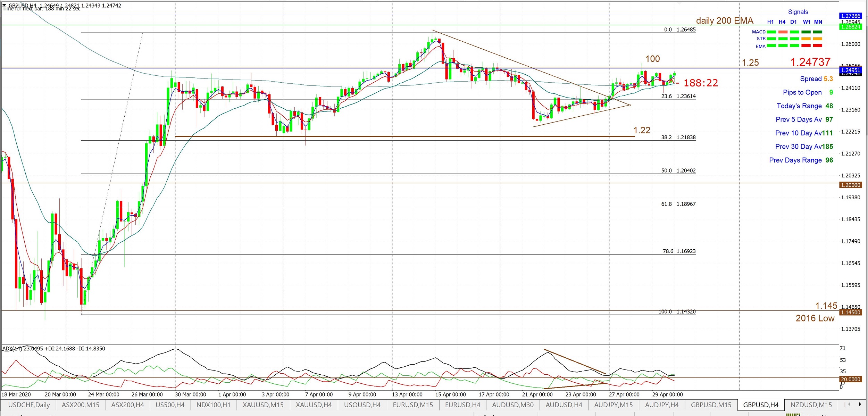Click the '15 Apr 00:00' time axis label

pyautogui.click(x=450, y=395)
